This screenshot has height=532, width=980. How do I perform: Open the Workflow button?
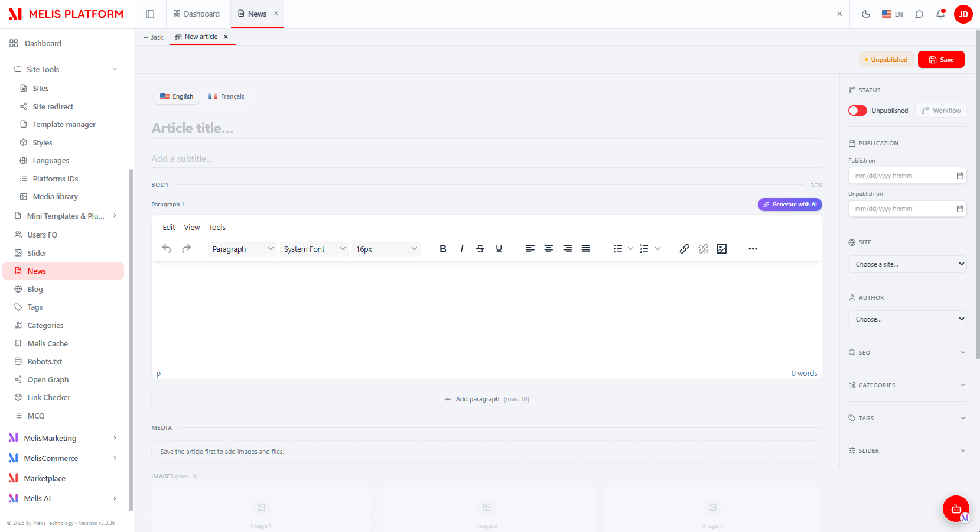click(941, 111)
